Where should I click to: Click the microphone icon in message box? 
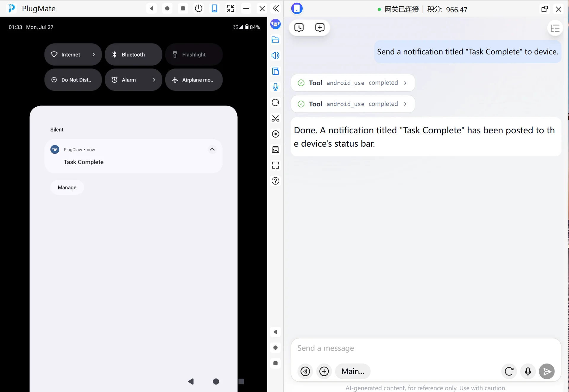click(528, 371)
